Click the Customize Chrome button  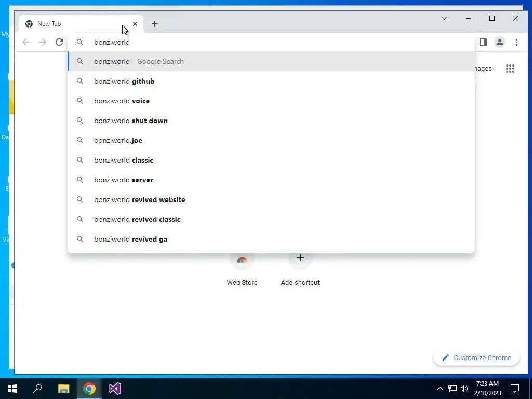tap(476, 357)
